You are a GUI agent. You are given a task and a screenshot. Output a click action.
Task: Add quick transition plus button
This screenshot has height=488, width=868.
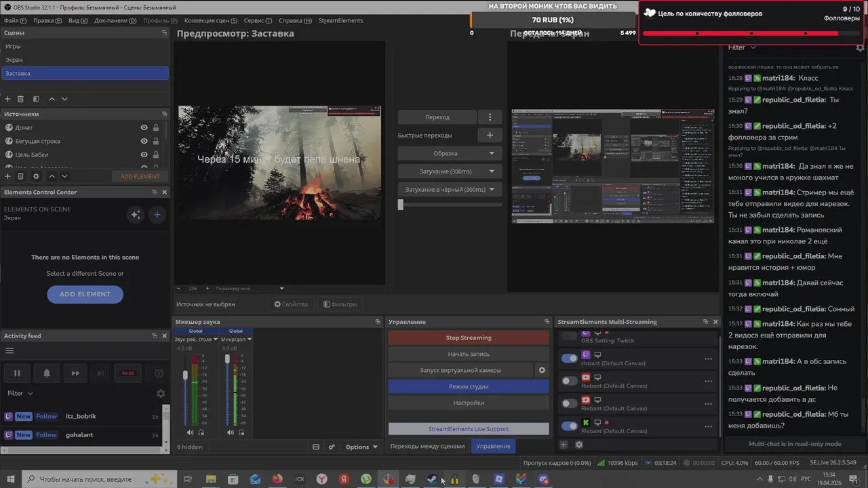pos(490,135)
